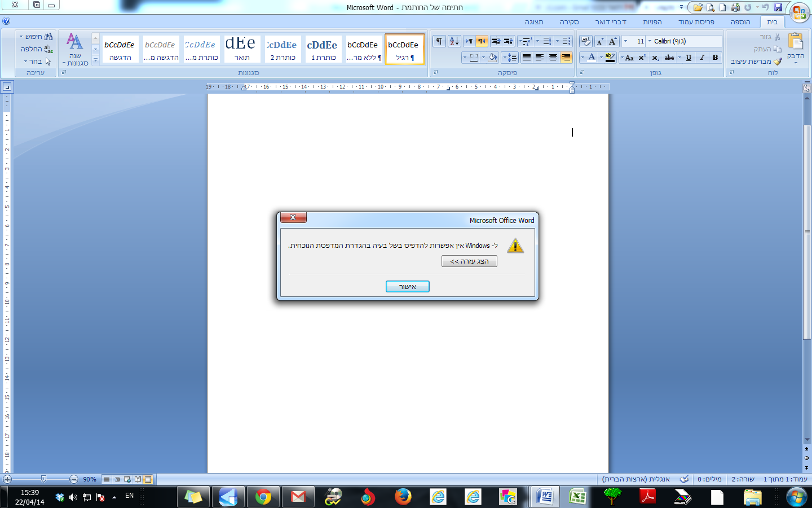Apply text highlight color
The height and width of the screenshot is (508, 812).
pos(610,58)
